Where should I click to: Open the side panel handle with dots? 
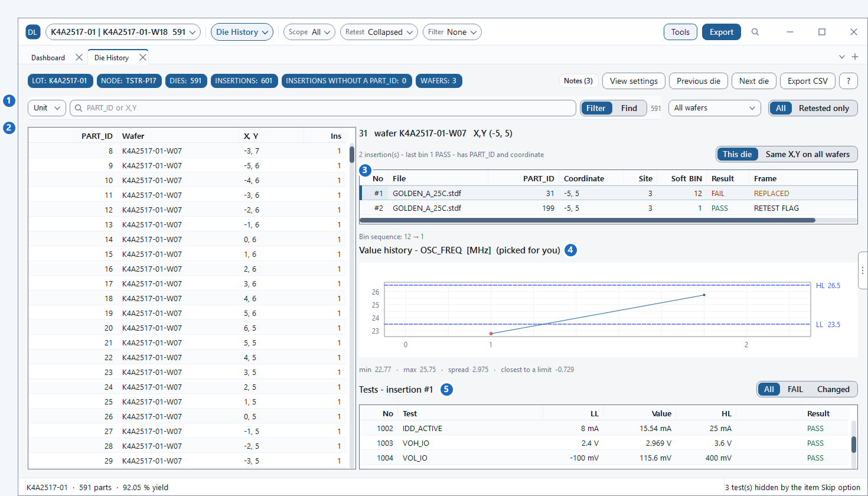point(863,270)
